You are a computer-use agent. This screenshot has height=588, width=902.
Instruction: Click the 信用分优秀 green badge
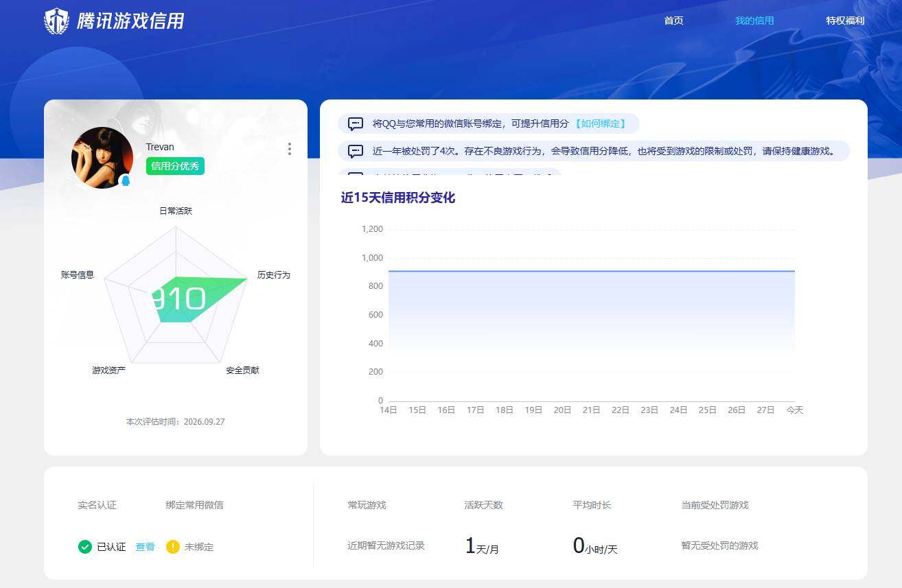pyautogui.click(x=175, y=166)
